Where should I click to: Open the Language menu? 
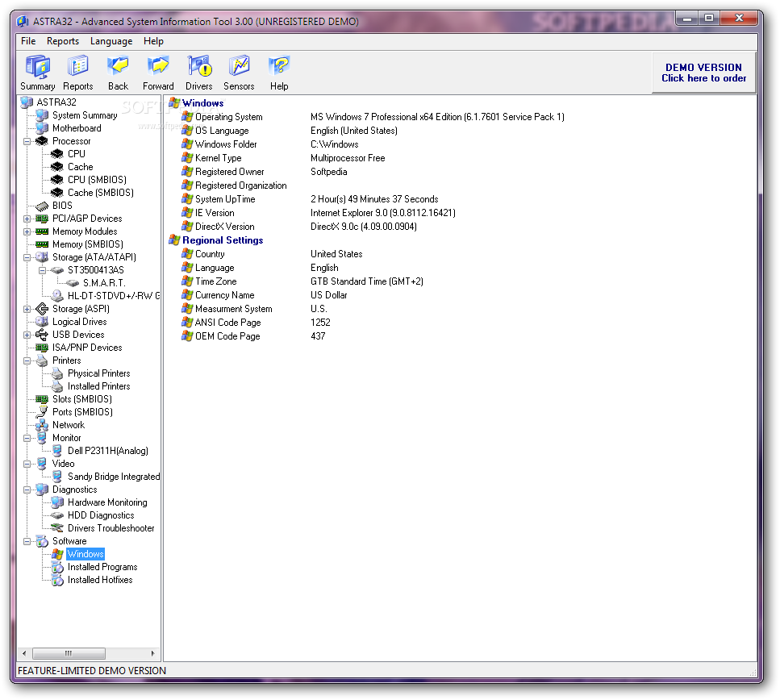[111, 41]
